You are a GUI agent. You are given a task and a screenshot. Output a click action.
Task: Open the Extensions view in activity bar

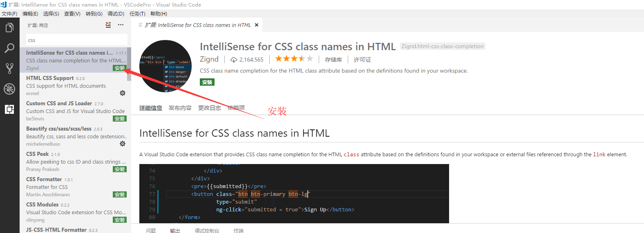pyautogui.click(x=9, y=109)
